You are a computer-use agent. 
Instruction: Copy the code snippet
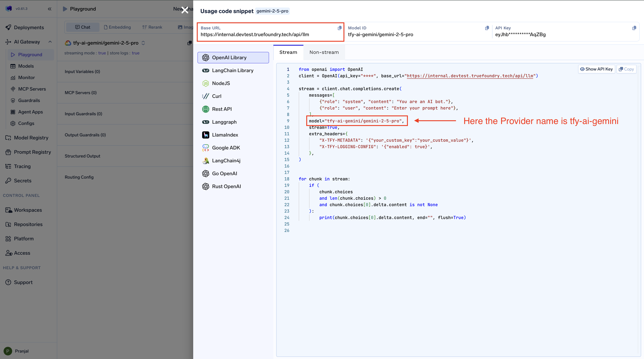pyautogui.click(x=626, y=69)
